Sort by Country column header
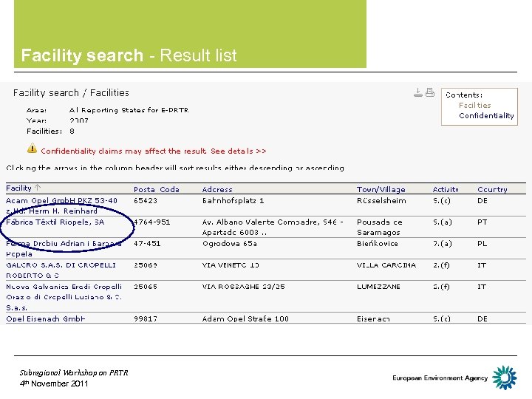Screen dimensions: 532x399 (x=492, y=189)
